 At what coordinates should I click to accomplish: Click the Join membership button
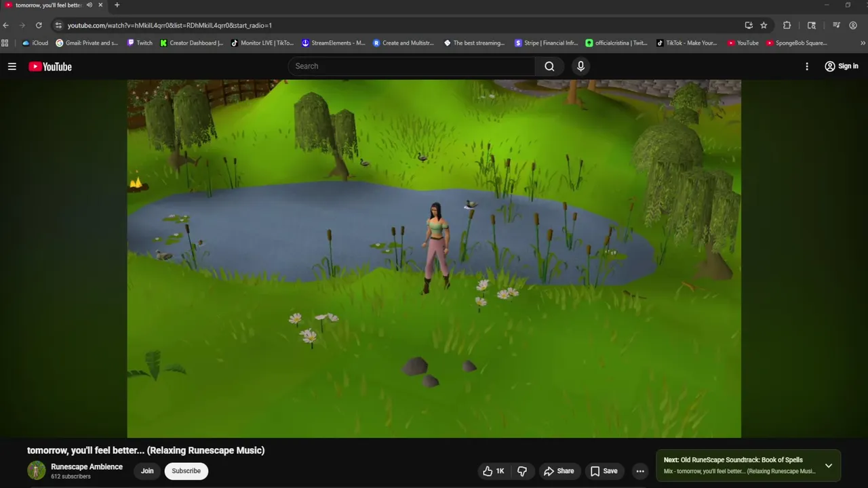tap(147, 471)
